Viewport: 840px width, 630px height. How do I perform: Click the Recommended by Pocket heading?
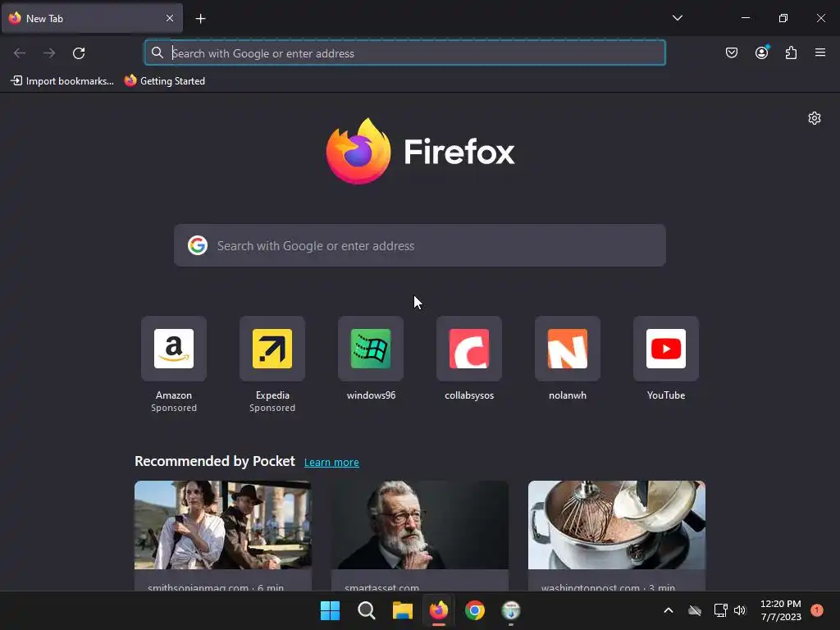tap(215, 461)
